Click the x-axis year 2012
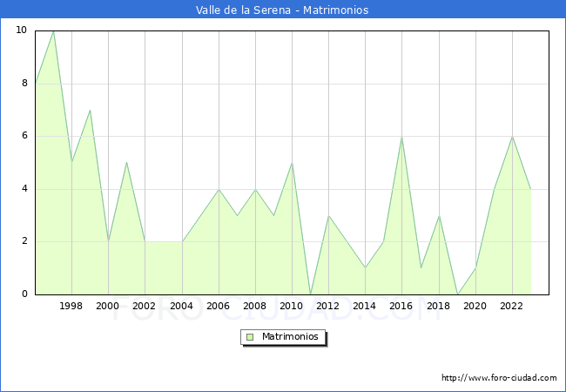 click(327, 306)
